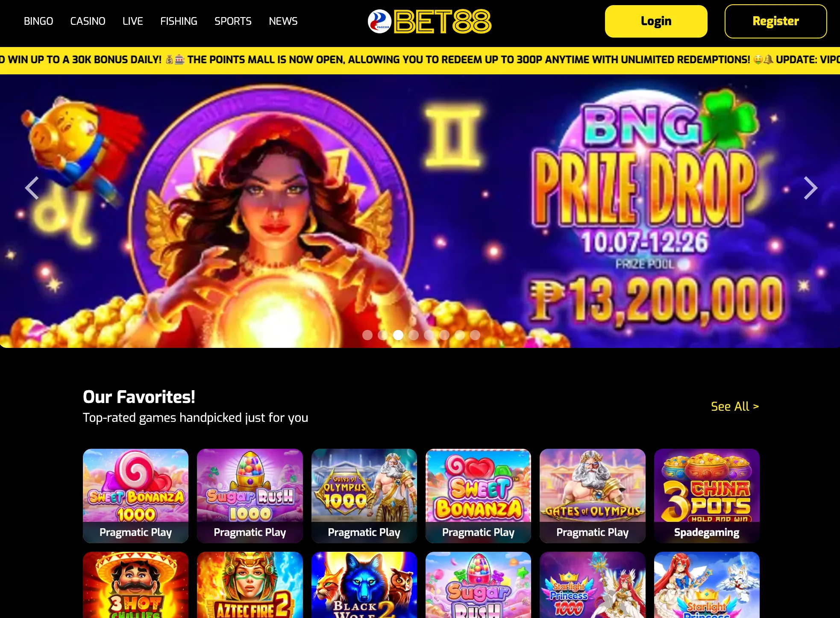Open Aztec Fire 2 game tile

click(250, 585)
